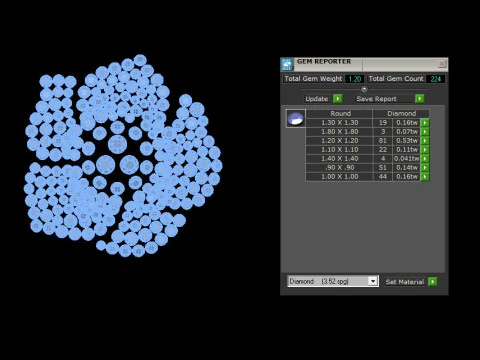Click green arrow for 1.30 X 1.30 row
This screenshot has height=360, width=480.
point(425,123)
